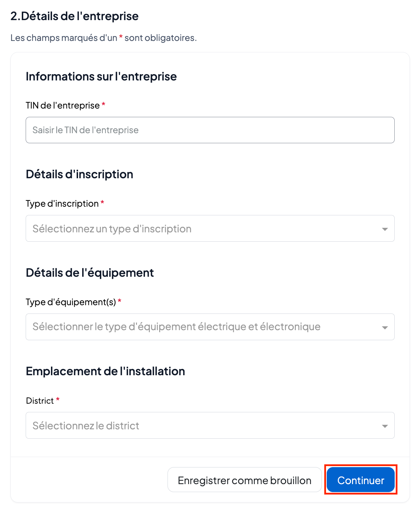Screen dimensions: 420x507
Task: Click the caret arrow in Type d'équipement(s) dropdown
Action: [x=385, y=327]
